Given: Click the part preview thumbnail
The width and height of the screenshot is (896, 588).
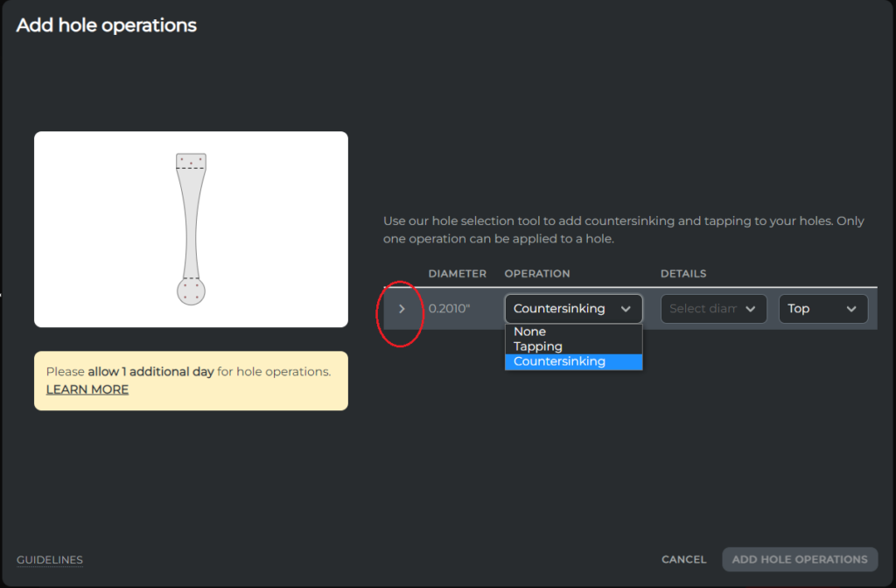Looking at the screenshot, I should pos(191,229).
